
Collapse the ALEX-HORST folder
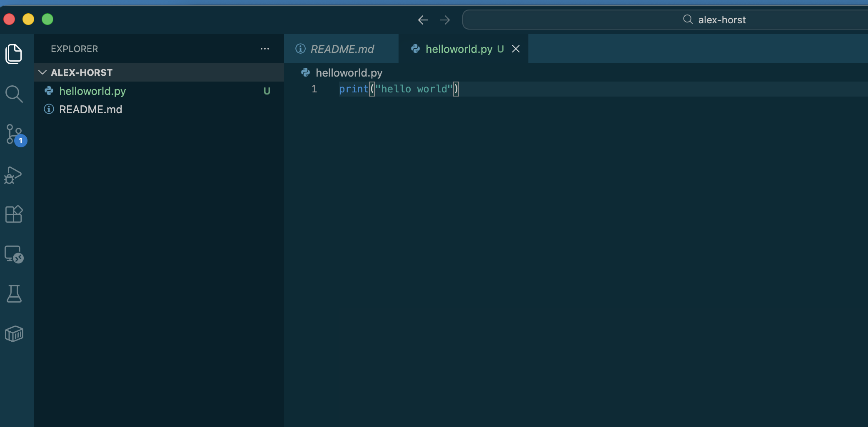click(42, 72)
